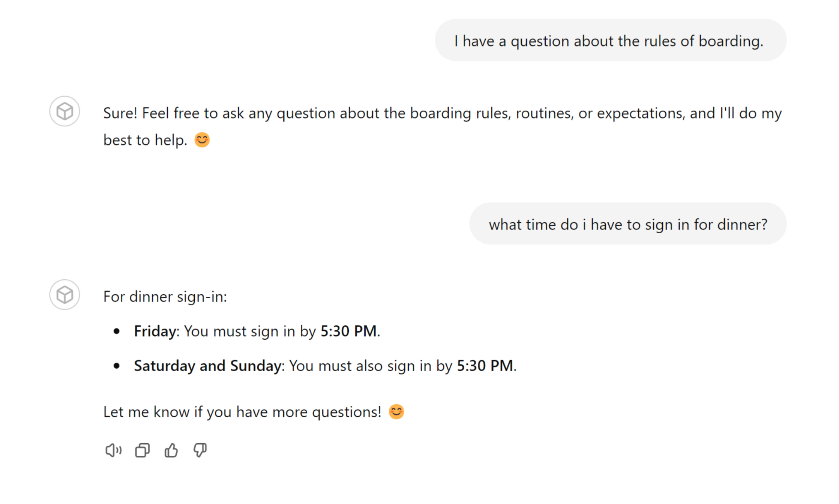Click the 'You must also sign in by' text
This screenshot has width=839, height=504.
click(371, 366)
